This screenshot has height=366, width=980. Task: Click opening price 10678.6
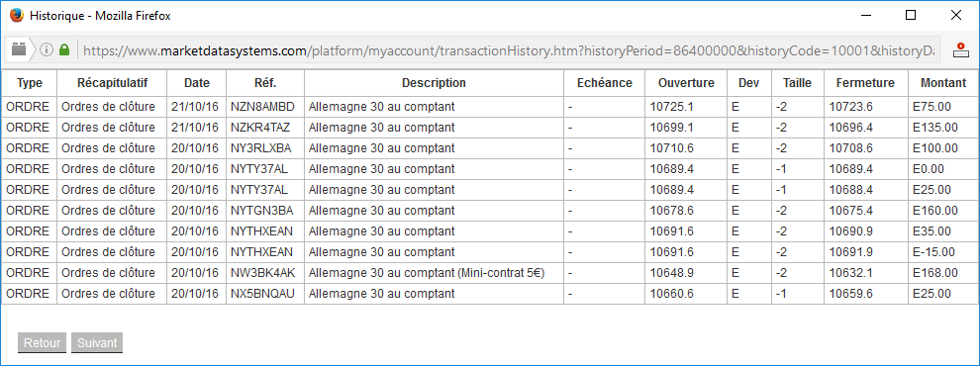tap(672, 211)
